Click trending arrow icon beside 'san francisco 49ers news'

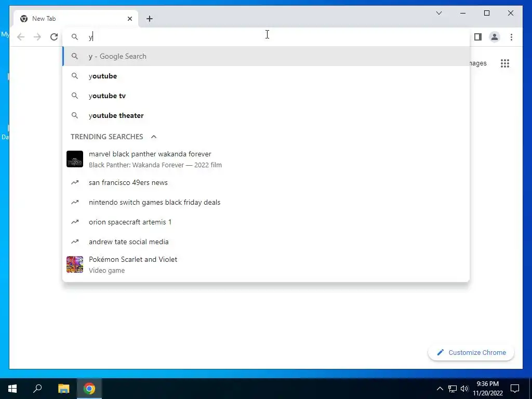[x=75, y=182]
